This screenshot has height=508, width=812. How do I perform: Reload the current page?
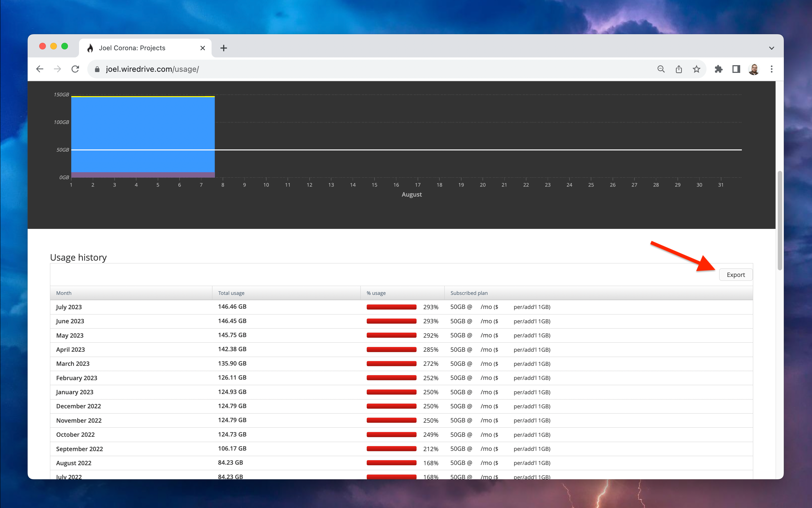click(x=75, y=69)
